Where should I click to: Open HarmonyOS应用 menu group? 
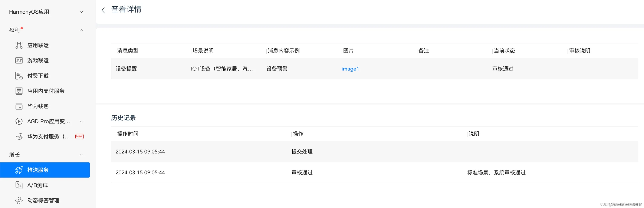[29, 12]
